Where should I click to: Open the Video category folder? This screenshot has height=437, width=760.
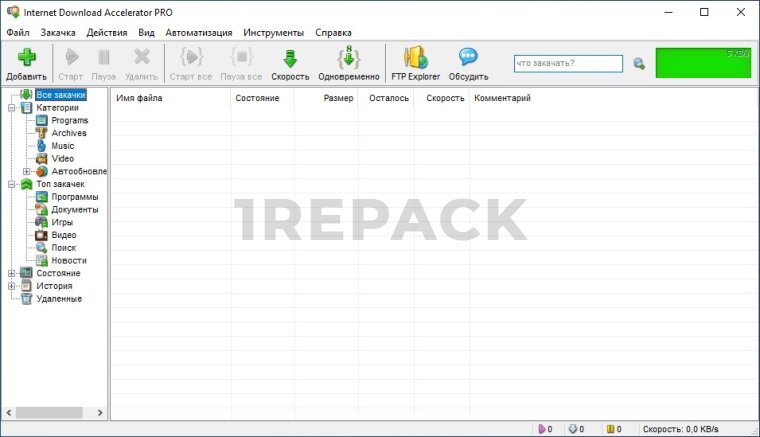coord(62,159)
